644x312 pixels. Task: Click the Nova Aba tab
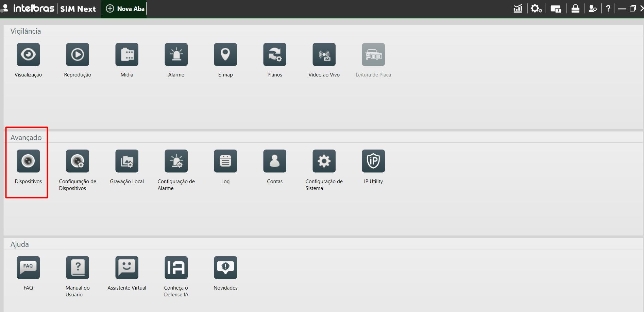pyautogui.click(x=125, y=9)
